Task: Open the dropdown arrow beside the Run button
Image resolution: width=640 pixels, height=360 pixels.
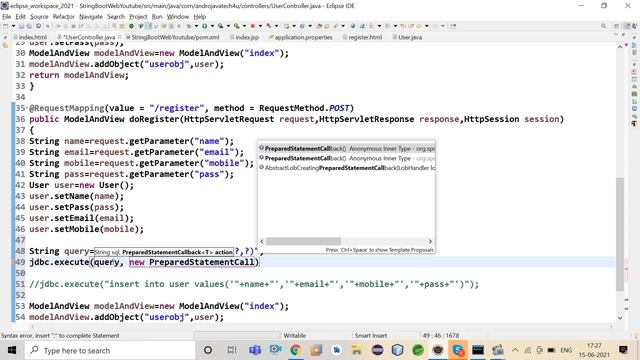Action: pyautogui.click(x=212, y=26)
